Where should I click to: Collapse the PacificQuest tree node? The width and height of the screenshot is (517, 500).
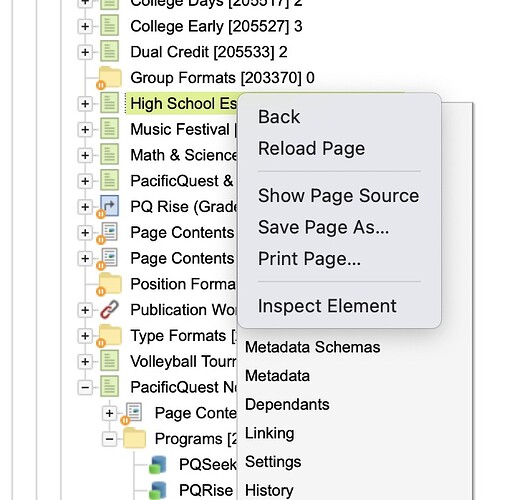tap(85, 387)
